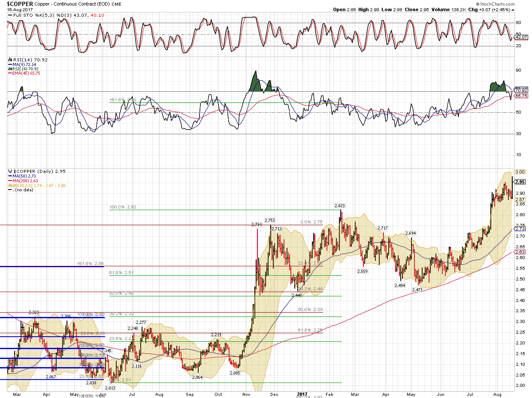Click the 2.63 MA(200) axis price tag

520,252
